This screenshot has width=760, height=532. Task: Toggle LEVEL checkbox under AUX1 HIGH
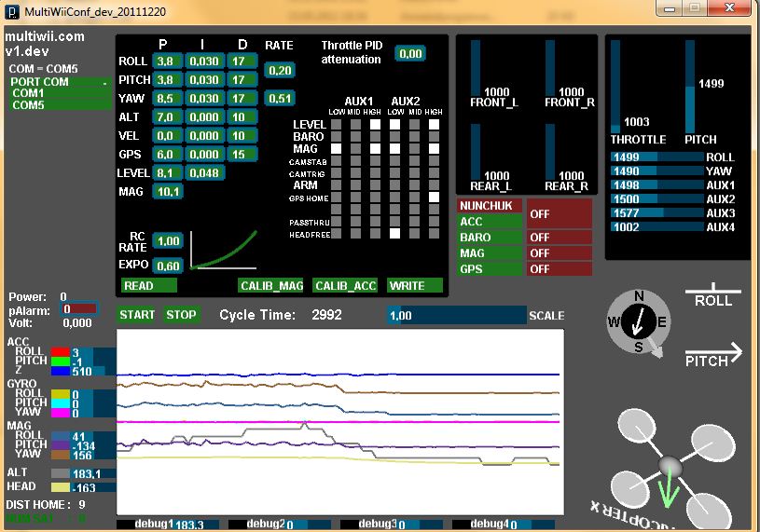[x=375, y=125]
